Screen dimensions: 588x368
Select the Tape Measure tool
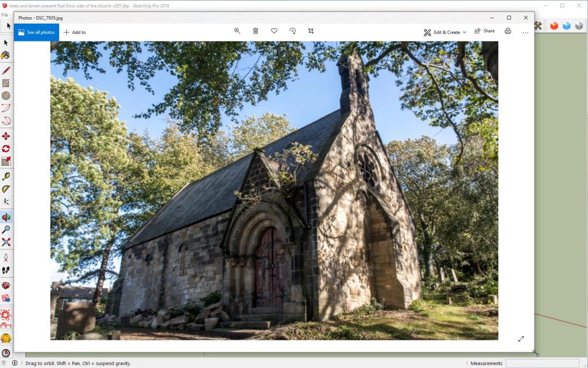tap(6, 176)
